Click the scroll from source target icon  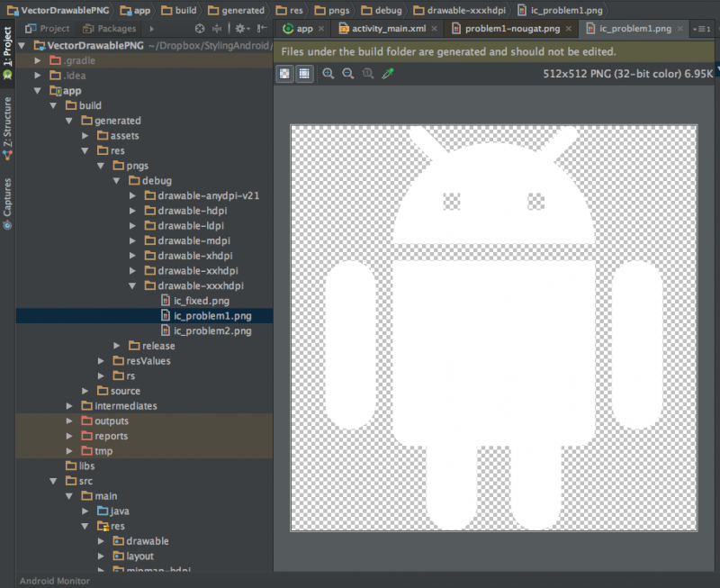click(x=200, y=29)
